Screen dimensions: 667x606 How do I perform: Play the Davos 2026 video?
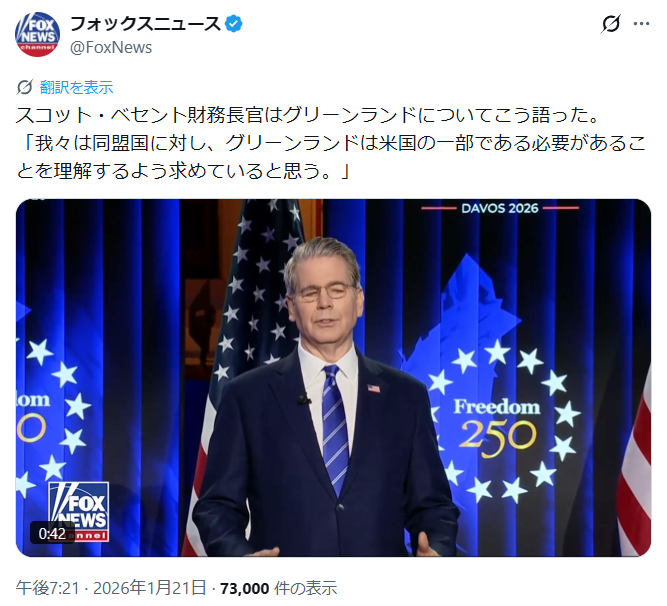(333, 378)
